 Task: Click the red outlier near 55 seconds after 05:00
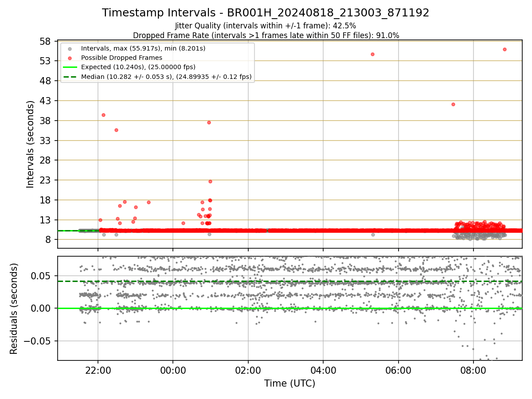[x=372, y=54]
